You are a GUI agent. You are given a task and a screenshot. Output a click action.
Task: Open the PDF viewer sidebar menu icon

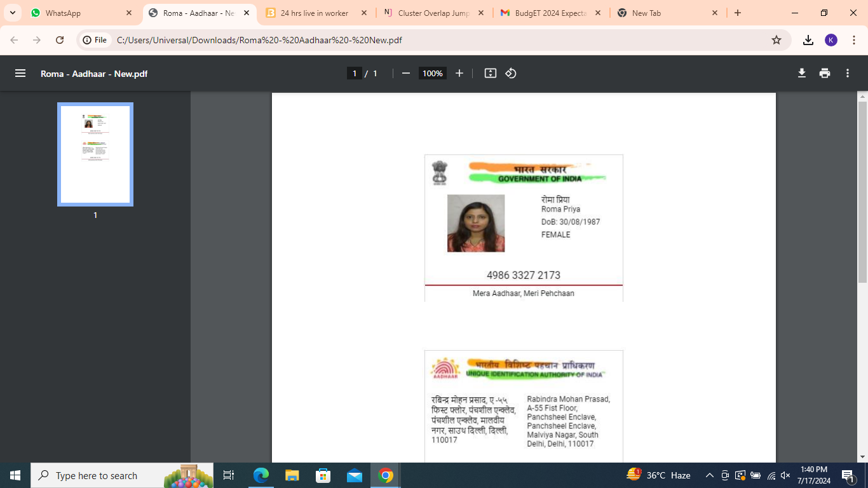pos(20,73)
